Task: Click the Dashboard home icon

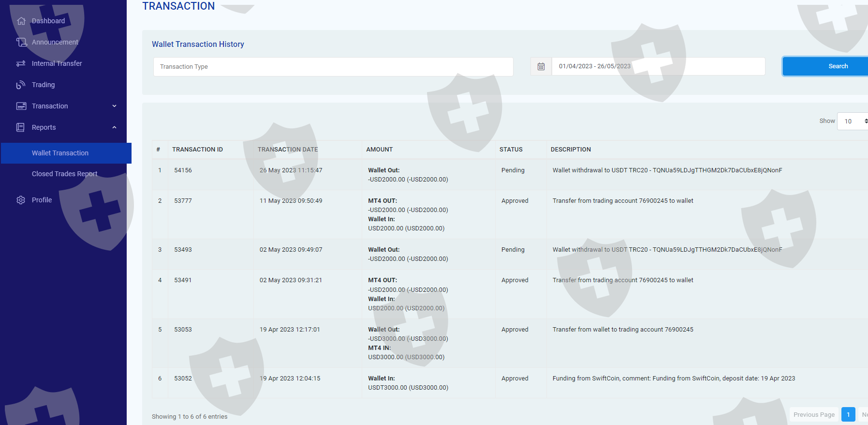Action: point(21,21)
